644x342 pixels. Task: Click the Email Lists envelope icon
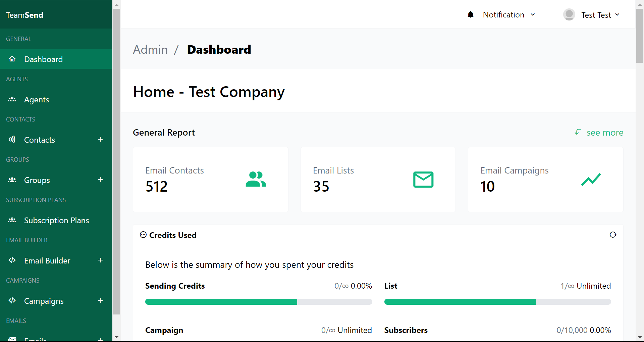[x=423, y=180]
